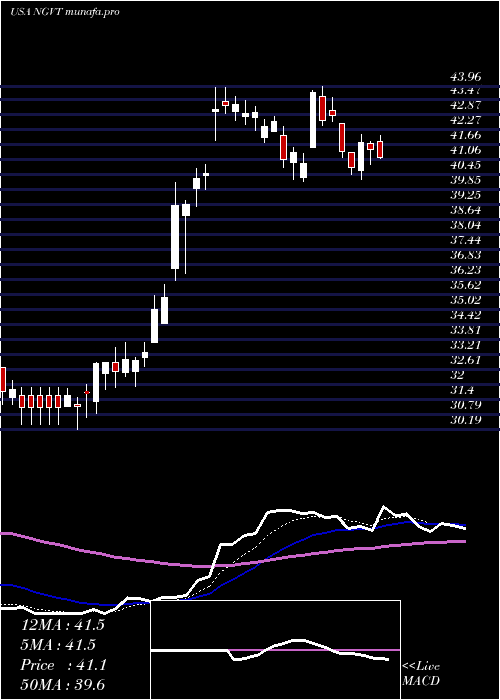Click the 41.66 price axis label
The width and height of the screenshot is (500, 700).
point(465,135)
